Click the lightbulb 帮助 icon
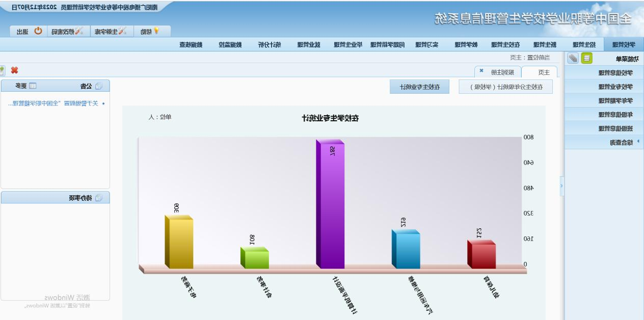This screenshot has width=644, height=320. 156,31
